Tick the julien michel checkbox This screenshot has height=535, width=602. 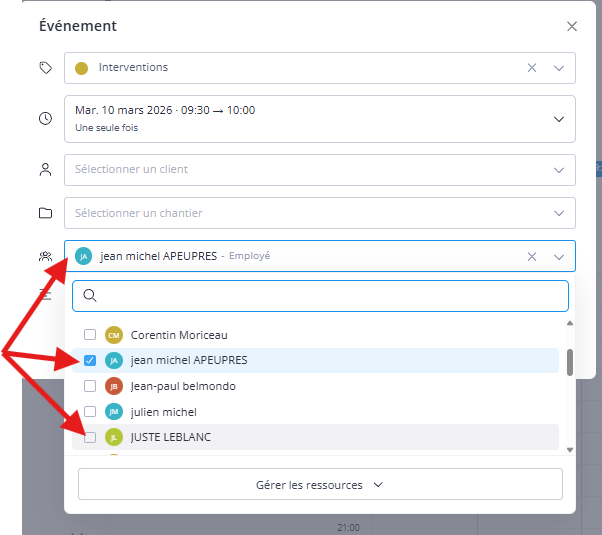coord(90,412)
